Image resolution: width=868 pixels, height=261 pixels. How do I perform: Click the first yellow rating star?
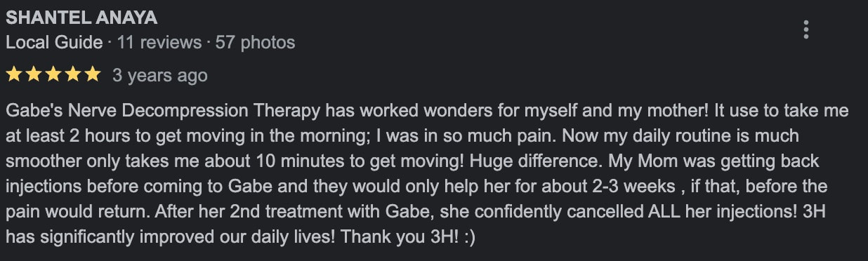[13, 74]
